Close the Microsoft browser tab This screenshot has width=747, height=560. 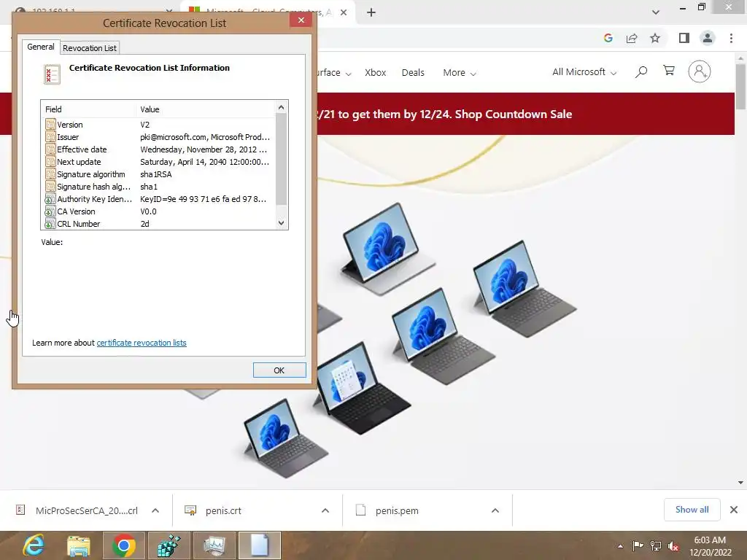coord(344,12)
